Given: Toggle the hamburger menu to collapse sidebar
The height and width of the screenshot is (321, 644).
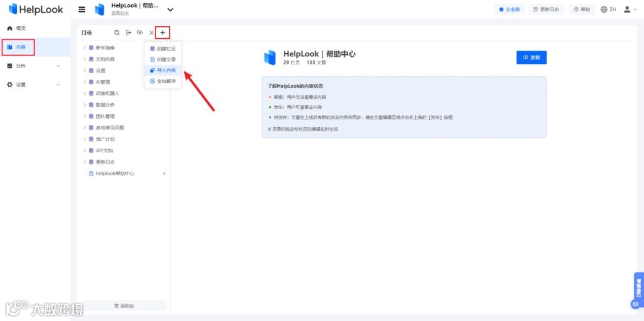Looking at the screenshot, I should coord(82,10).
